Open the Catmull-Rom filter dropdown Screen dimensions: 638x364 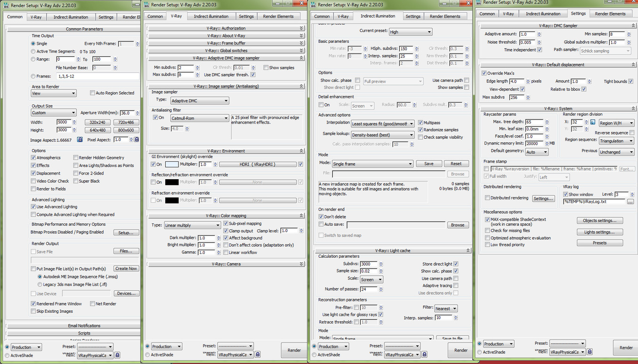pos(199,118)
